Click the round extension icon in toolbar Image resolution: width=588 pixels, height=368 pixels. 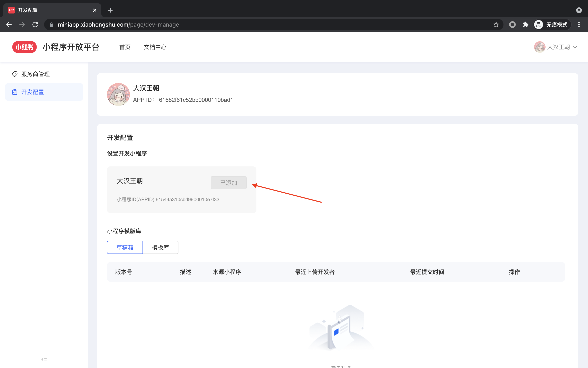pos(512,25)
